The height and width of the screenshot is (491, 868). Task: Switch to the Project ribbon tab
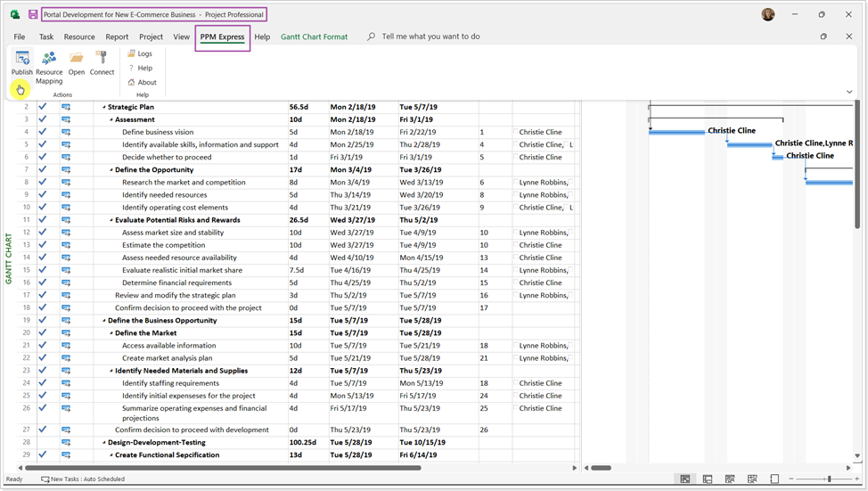[151, 37]
